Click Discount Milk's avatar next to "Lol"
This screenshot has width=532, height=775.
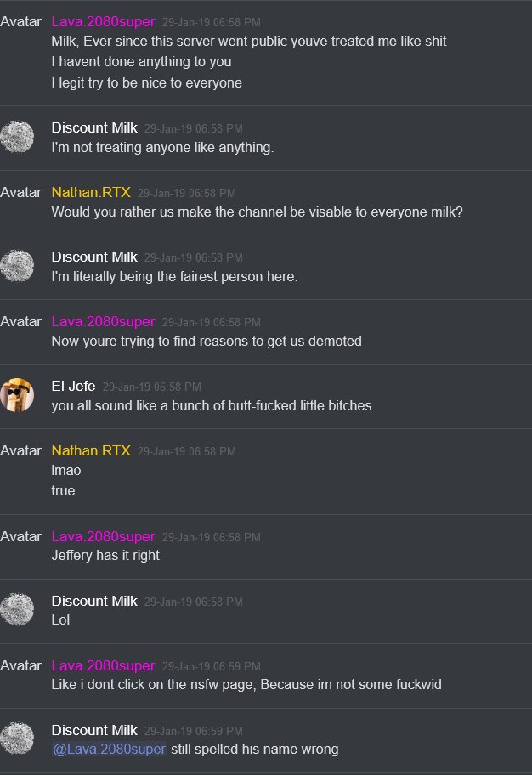tap(17, 609)
